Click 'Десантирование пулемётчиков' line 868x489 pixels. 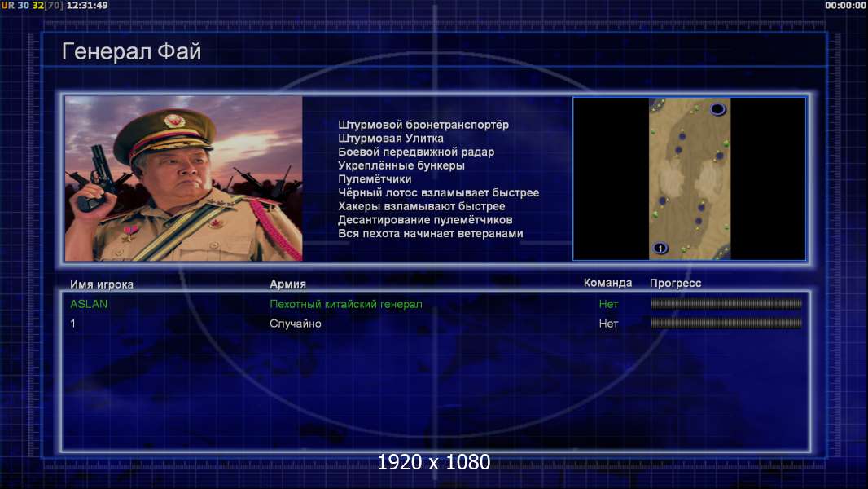click(x=425, y=220)
